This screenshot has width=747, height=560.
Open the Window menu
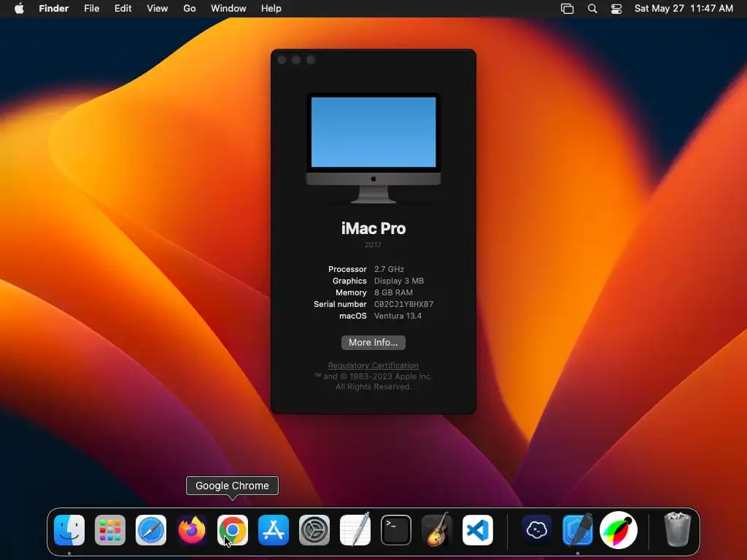tap(228, 9)
